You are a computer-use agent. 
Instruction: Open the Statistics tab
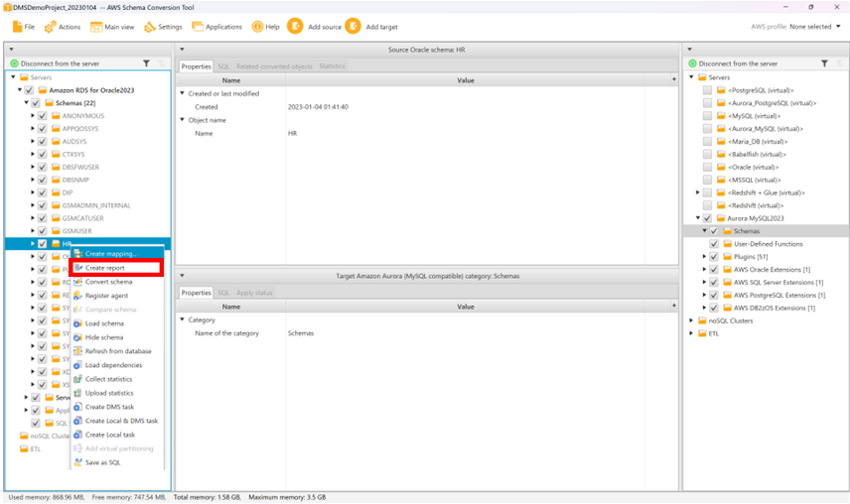[332, 66]
